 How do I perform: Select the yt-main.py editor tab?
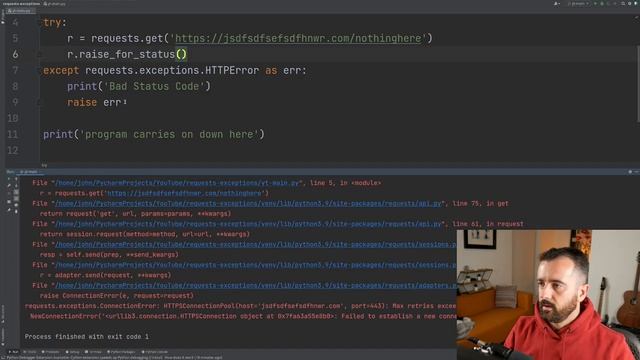pos(20,11)
